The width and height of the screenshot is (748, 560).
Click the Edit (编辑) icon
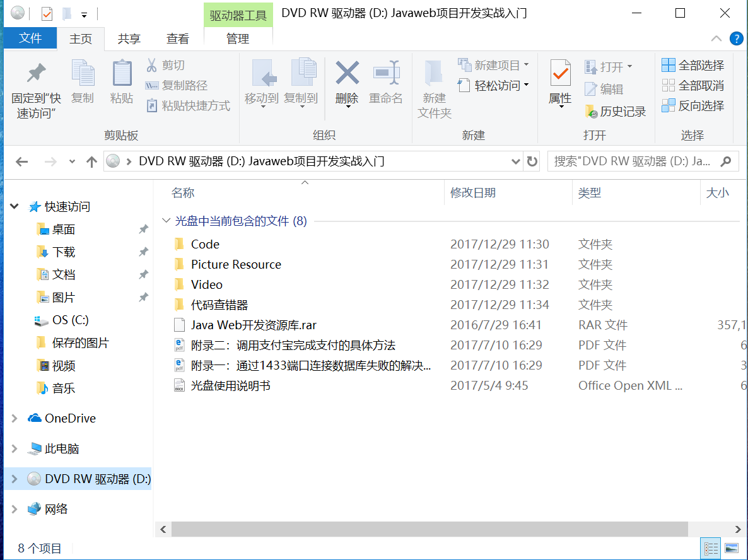[590, 89]
